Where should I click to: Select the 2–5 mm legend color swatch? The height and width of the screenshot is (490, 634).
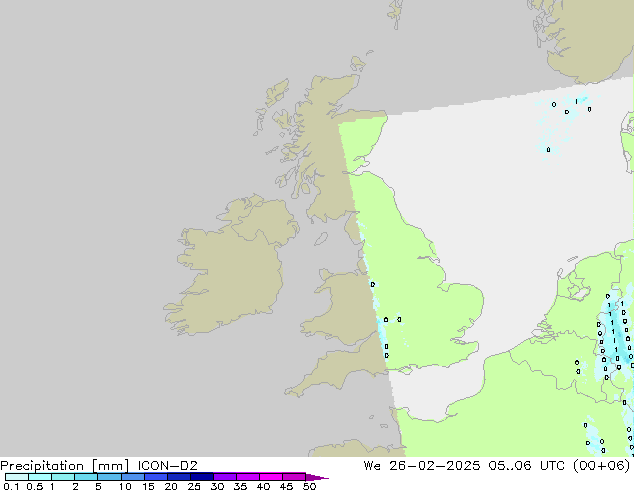[86, 477]
